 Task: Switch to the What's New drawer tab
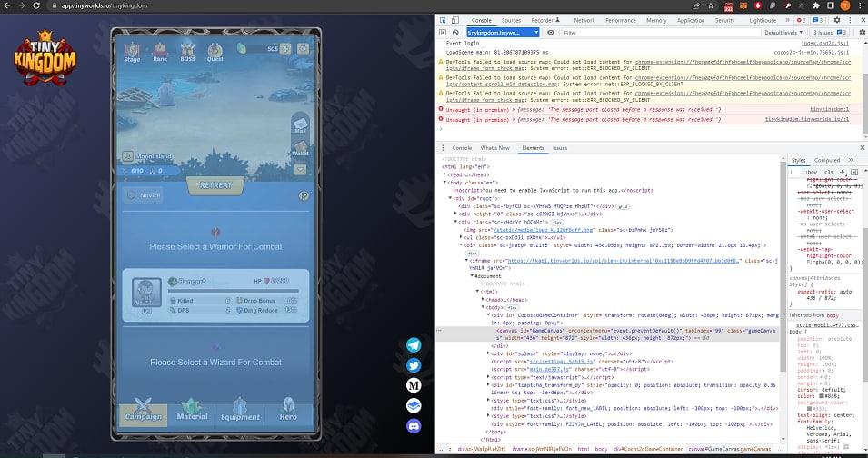[x=494, y=148]
